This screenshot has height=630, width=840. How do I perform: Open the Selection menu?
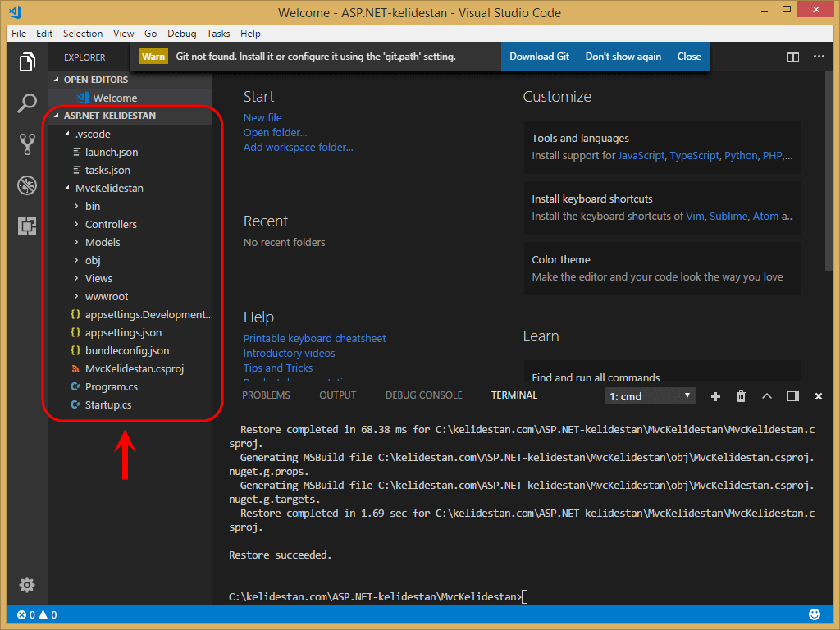(83, 33)
